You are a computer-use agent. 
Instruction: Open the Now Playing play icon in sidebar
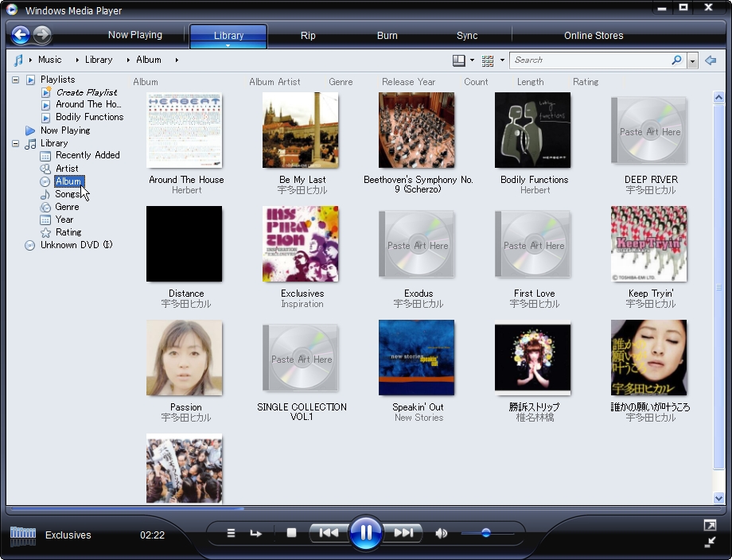coord(30,130)
